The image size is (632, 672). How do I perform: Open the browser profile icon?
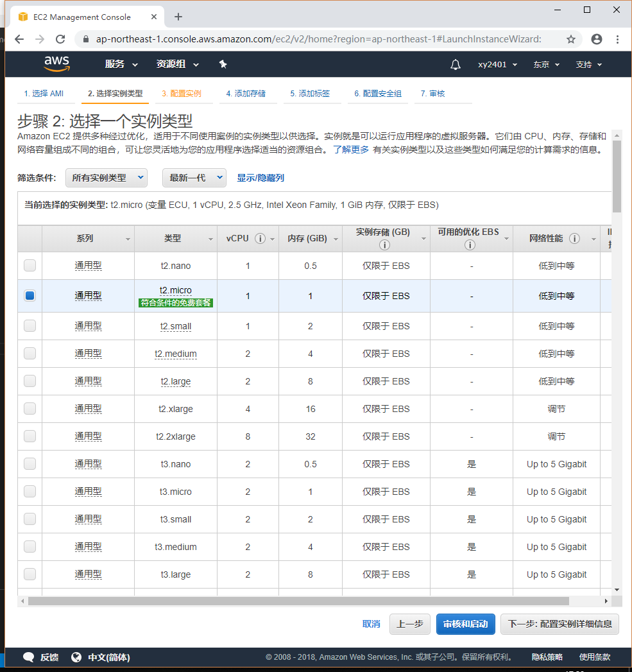coord(597,39)
